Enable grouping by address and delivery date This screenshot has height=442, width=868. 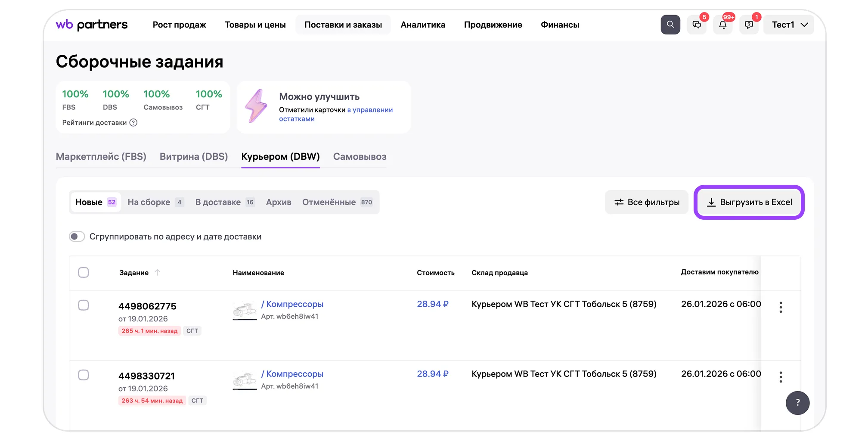[x=77, y=237]
